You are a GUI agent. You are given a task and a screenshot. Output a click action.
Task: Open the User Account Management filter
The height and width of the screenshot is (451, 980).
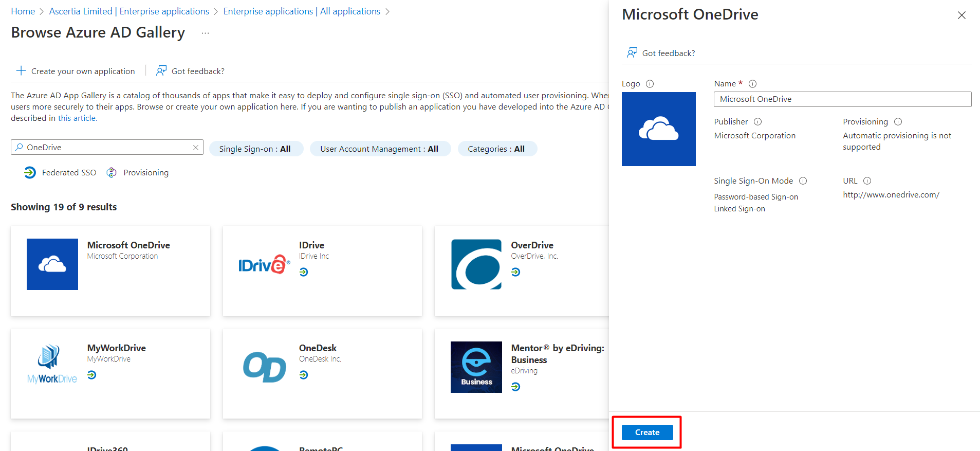(380, 149)
